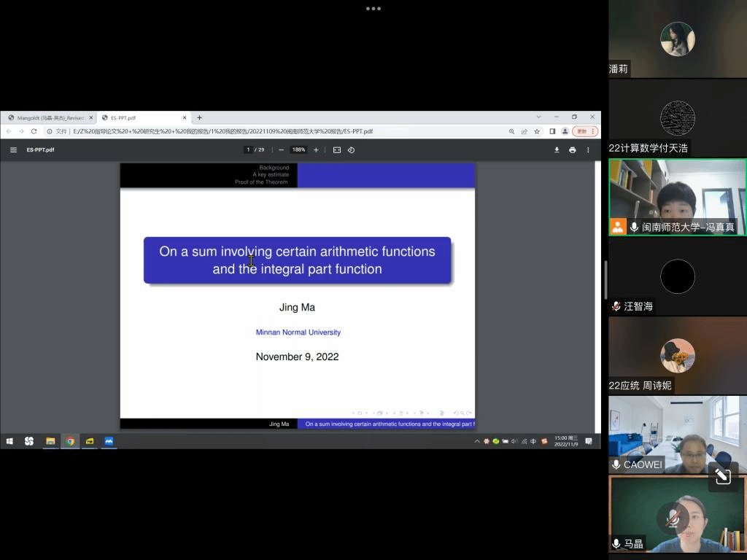Toggle the browser side panel
Viewport: 747px width, 560px height.
[552, 131]
